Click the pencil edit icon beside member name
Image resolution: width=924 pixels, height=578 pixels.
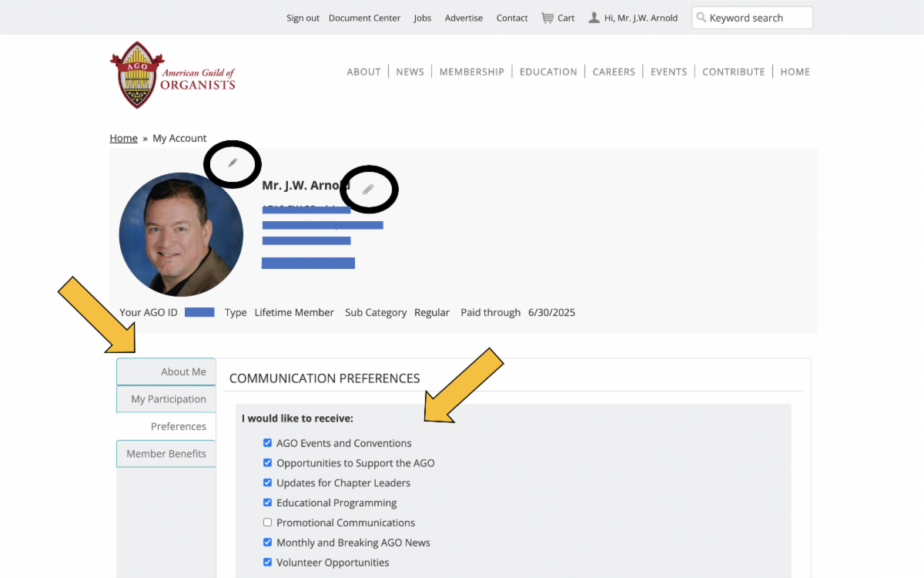pyautogui.click(x=368, y=189)
